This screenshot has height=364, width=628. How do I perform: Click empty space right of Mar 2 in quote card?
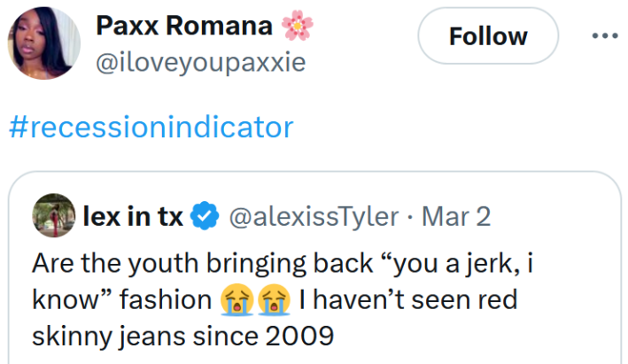(x=549, y=215)
